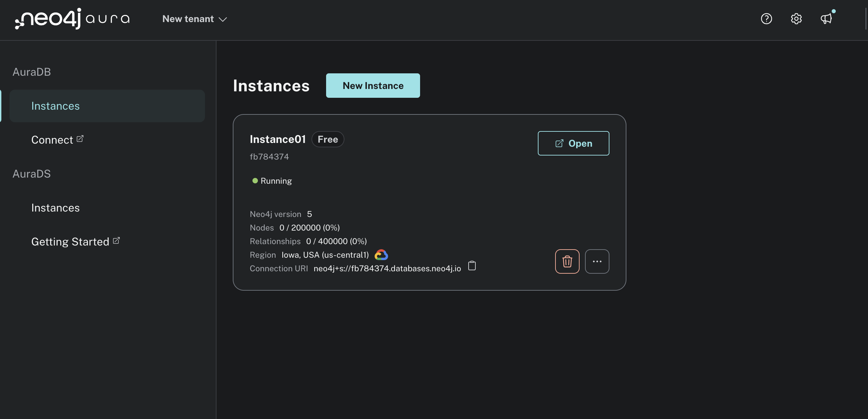
Task: Select Instances under AuraDS
Action: point(55,207)
